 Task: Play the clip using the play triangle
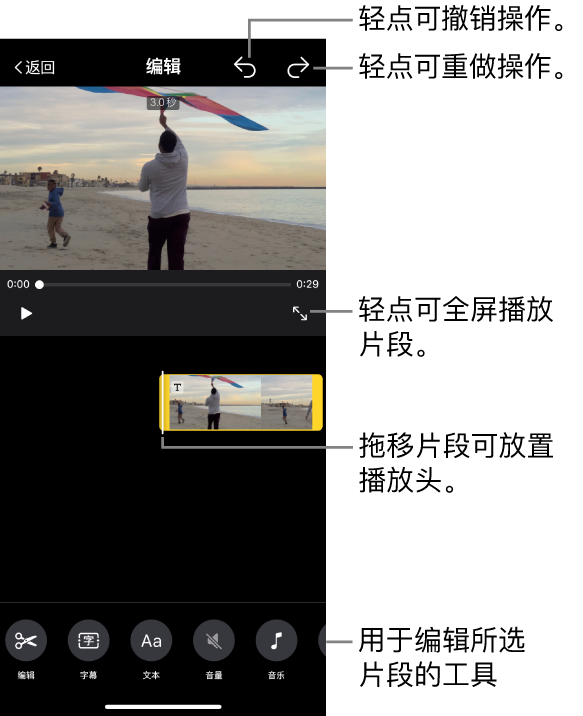tap(26, 314)
